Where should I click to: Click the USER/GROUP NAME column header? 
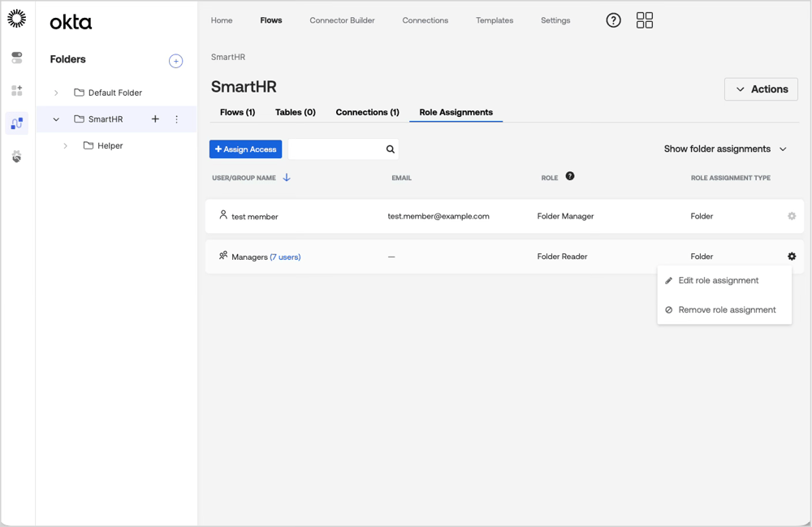coord(244,178)
